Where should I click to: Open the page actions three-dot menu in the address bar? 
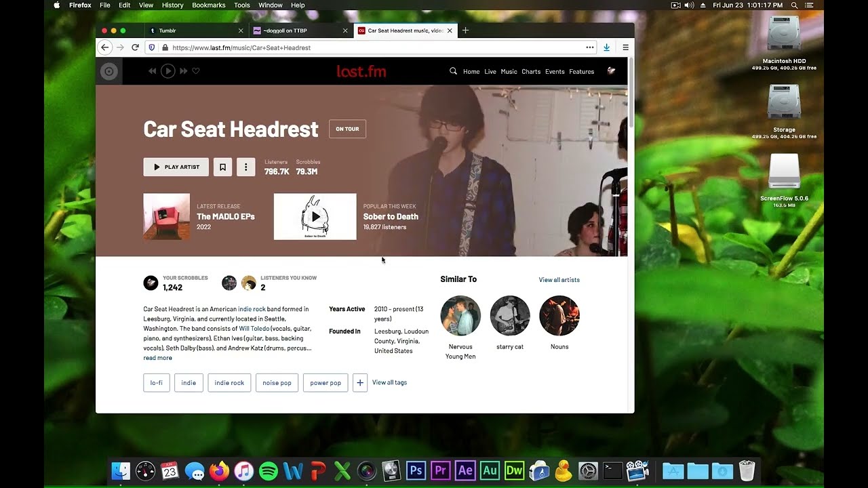tap(590, 47)
